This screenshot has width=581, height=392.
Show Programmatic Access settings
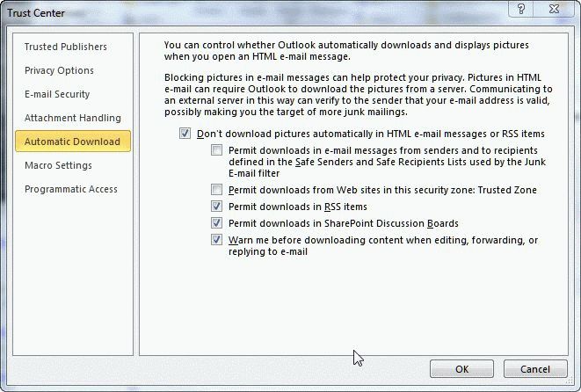70,189
